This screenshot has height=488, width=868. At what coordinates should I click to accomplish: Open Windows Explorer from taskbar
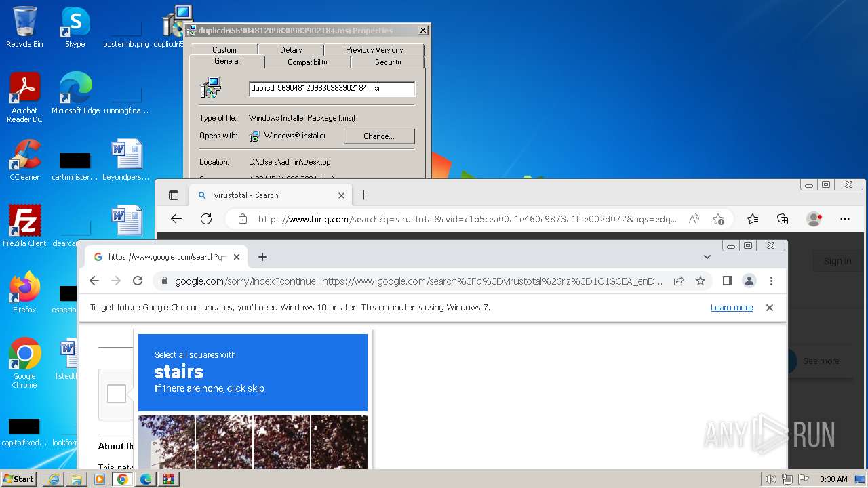(77, 479)
